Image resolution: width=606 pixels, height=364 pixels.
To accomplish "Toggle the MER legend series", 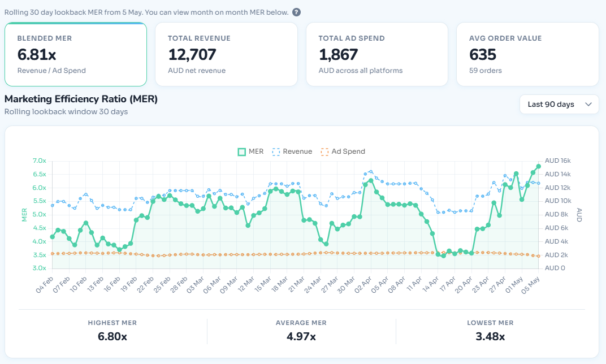I will pyautogui.click(x=251, y=151).
